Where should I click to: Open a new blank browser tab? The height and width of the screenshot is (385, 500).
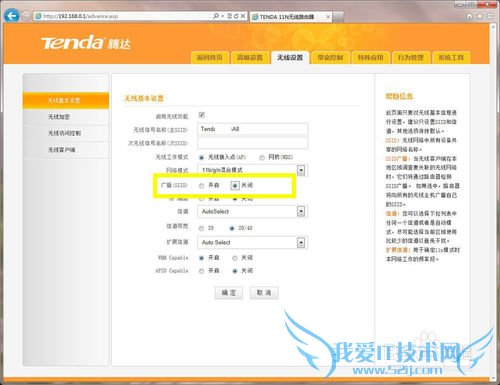pyautogui.click(x=338, y=16)
